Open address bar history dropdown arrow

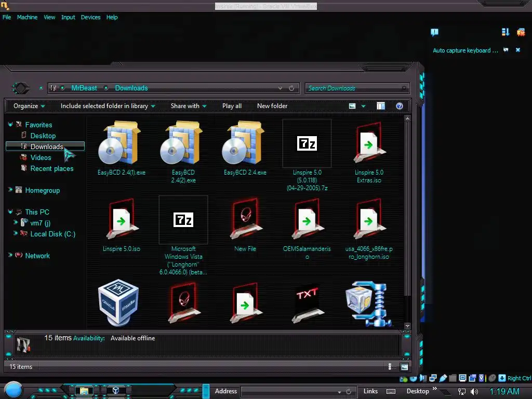click(x=280, y=88)
